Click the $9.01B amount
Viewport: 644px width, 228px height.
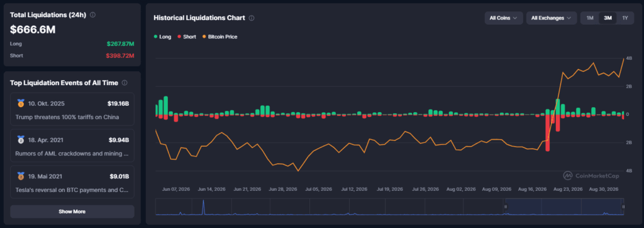[x=119, y=176]
